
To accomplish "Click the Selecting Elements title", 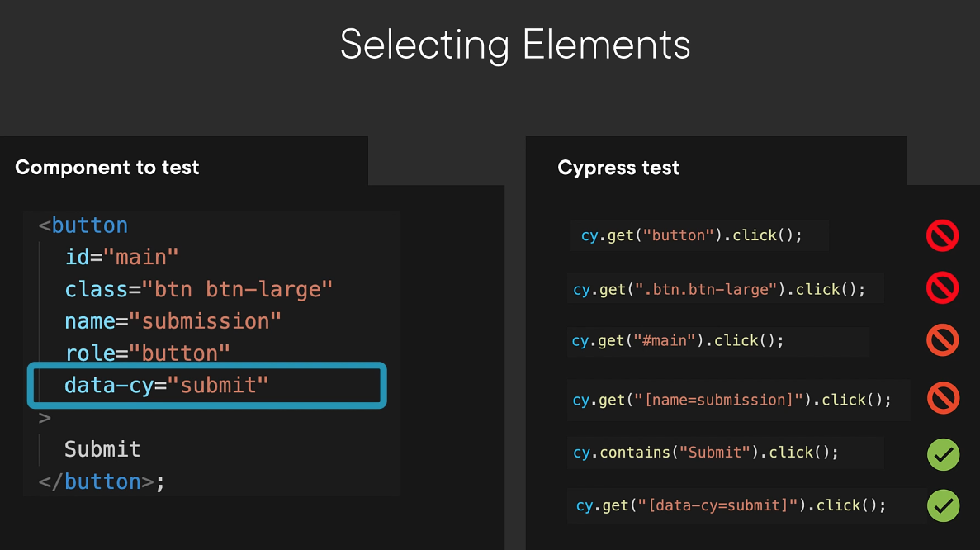I will pos(514,45).
